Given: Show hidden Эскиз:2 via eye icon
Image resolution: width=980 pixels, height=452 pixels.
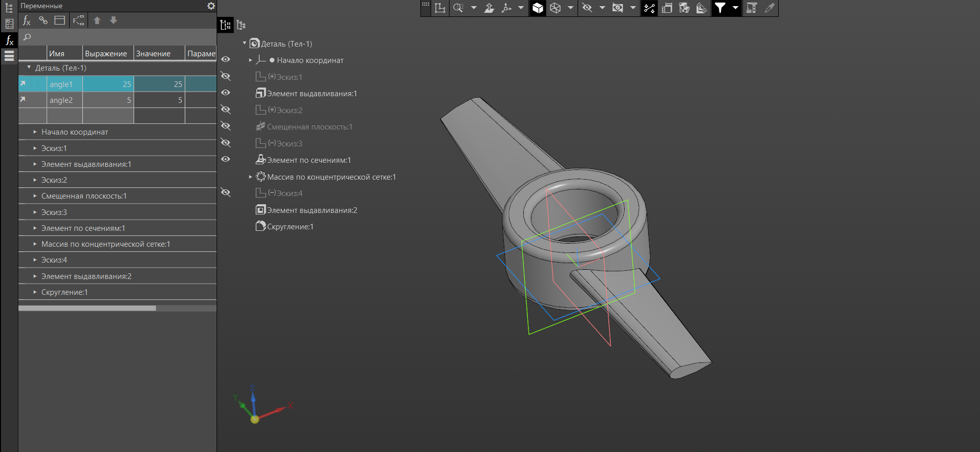Looking at the screenshot, I should pos(225,110).
